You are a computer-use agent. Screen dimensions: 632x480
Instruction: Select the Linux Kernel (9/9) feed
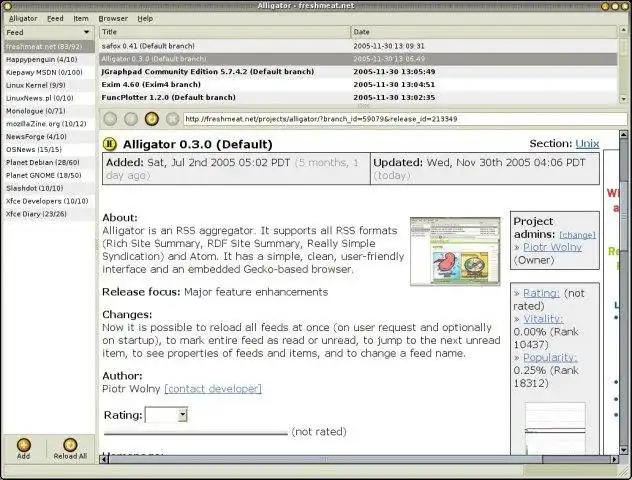pyautogui.click(x=49, y=85)
